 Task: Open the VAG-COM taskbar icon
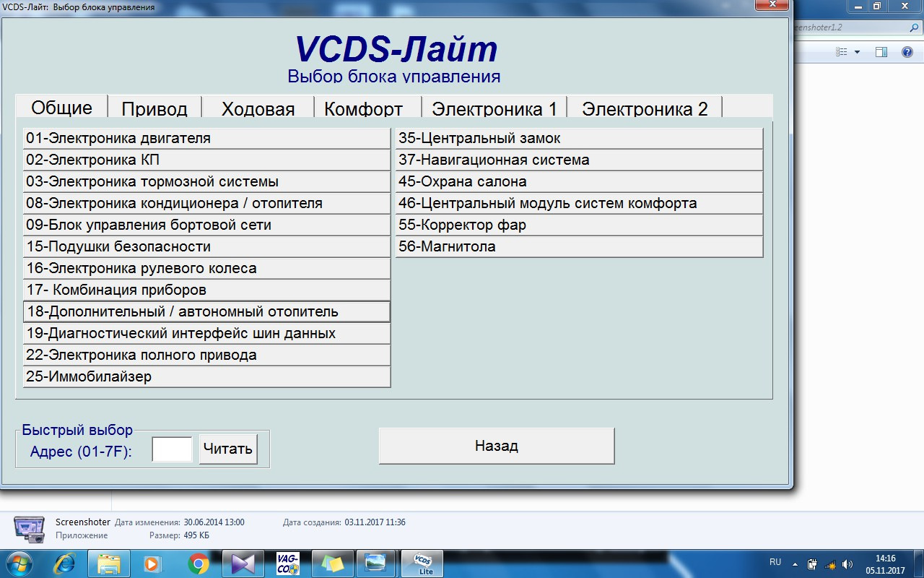(288, 563)
